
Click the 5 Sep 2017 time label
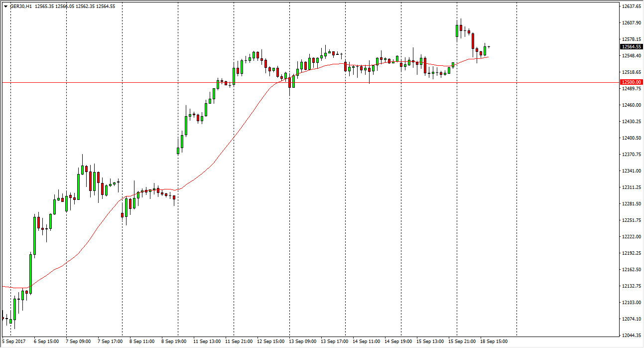coord(13,342)
